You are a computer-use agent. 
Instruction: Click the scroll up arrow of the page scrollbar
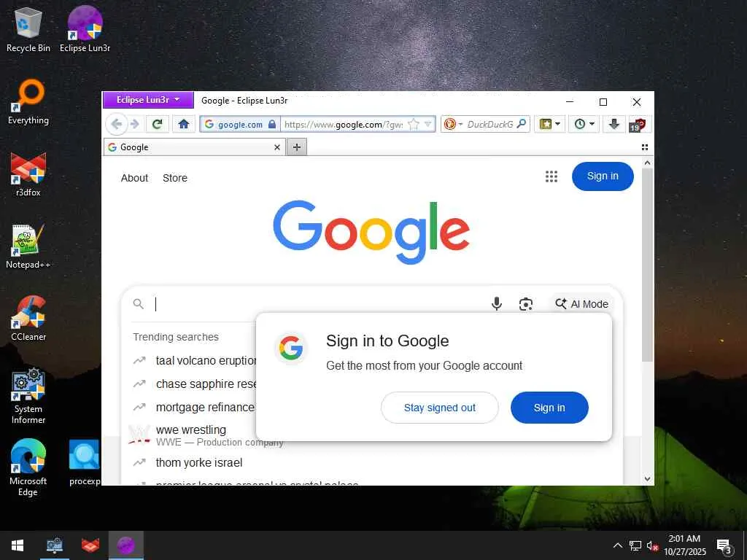click(647, 163)
